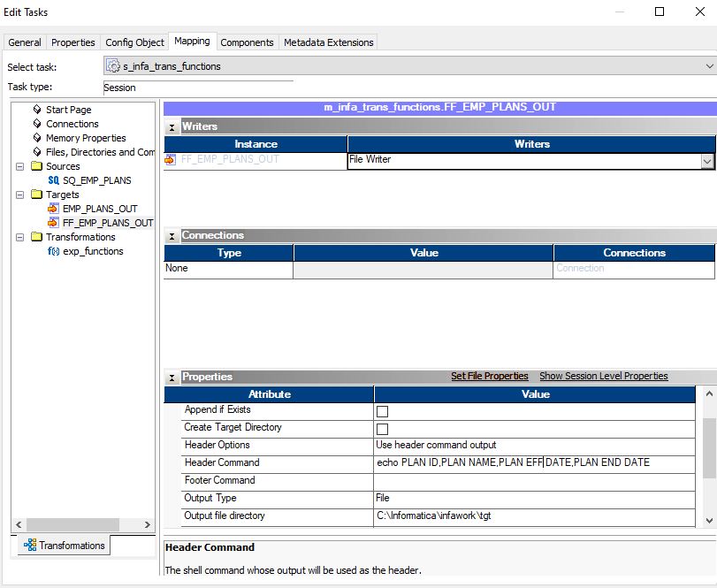Viewport: 717px width, 588px height.
Task: Switch to the Config Object tab
Action: tap(134, 42)
